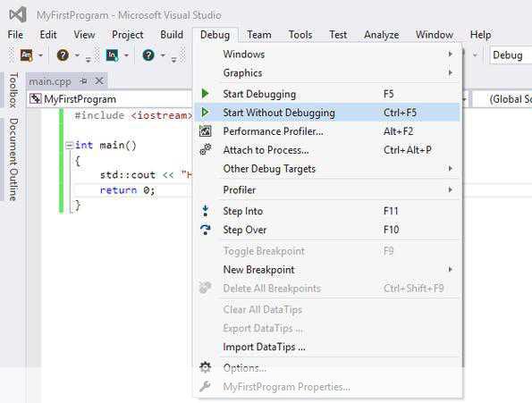Click the MyFirstProgram project scope icon

tap(35, 98)
